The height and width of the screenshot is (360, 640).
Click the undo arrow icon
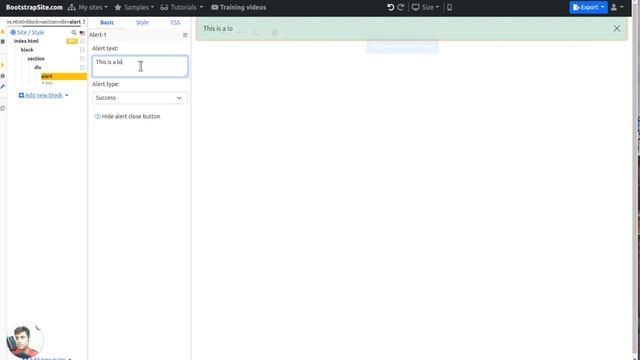tap(391, 7)
